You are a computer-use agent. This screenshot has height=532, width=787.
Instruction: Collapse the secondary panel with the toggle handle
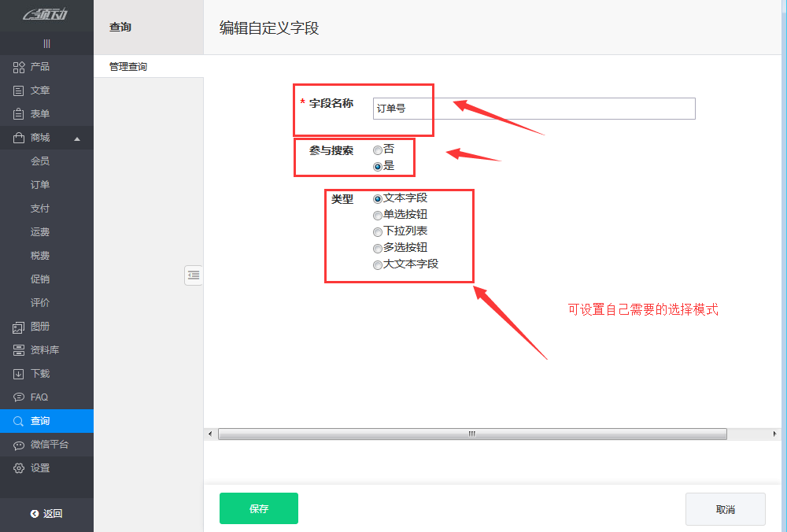pyautogui.click(x=194, y=275)
